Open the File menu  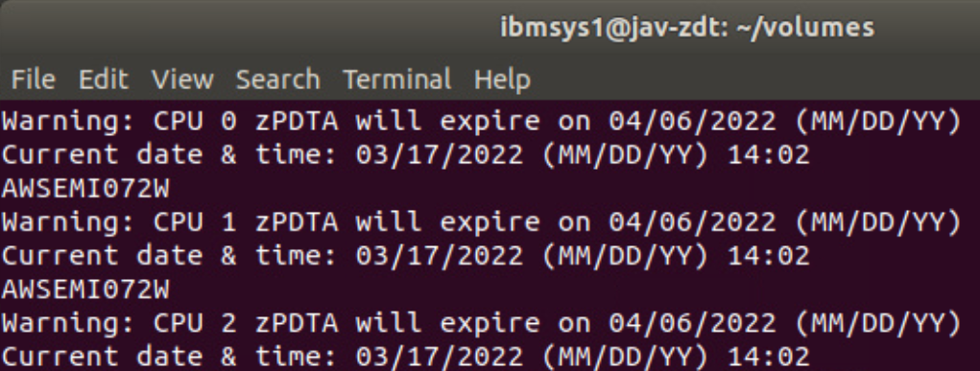coord(34,80)
